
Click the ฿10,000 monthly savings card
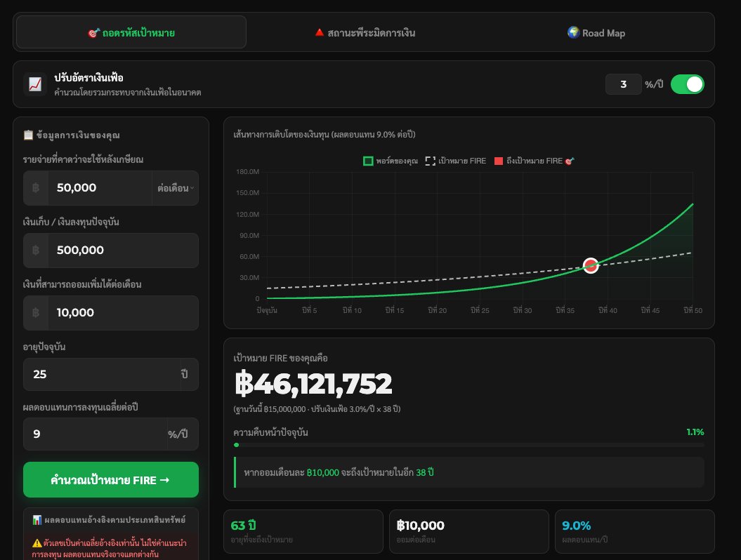point(468,531)
